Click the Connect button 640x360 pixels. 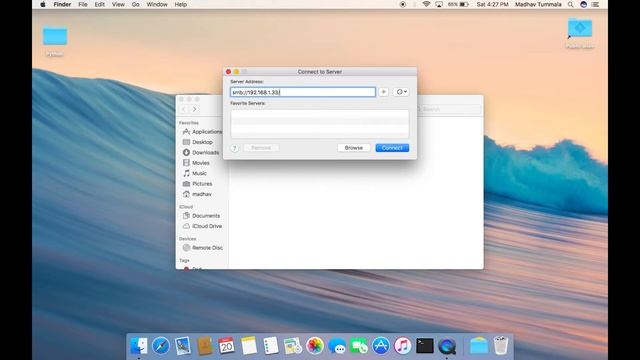coord(392,148)
